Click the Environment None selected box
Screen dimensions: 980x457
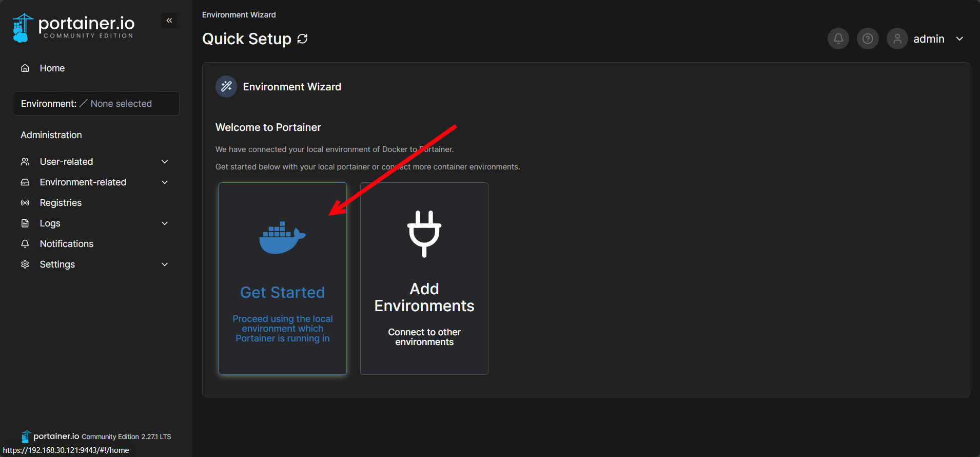pos(96,104)
